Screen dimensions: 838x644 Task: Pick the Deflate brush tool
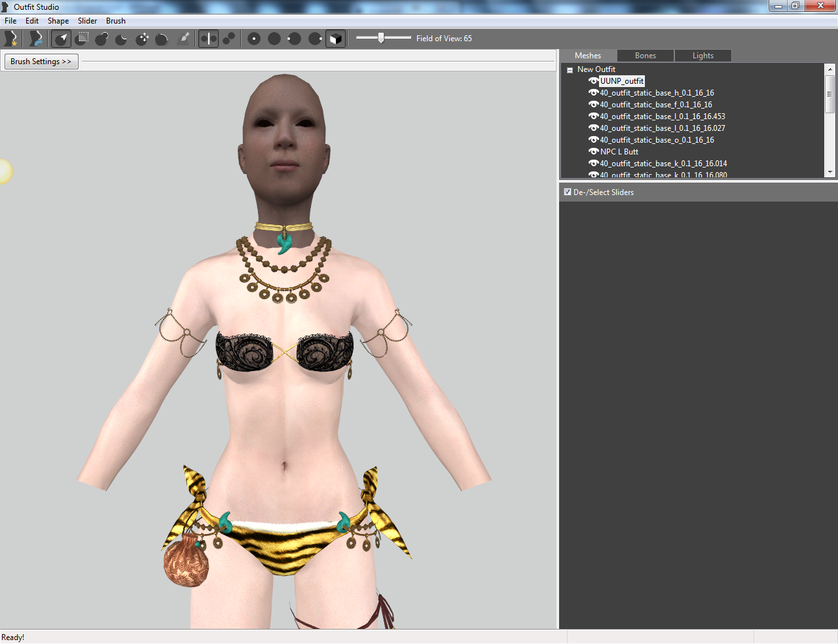tap(122, 39)
